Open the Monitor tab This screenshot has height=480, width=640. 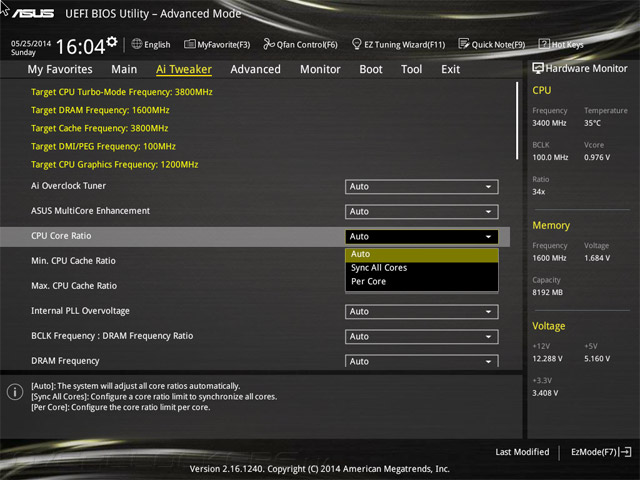[320, 69]
